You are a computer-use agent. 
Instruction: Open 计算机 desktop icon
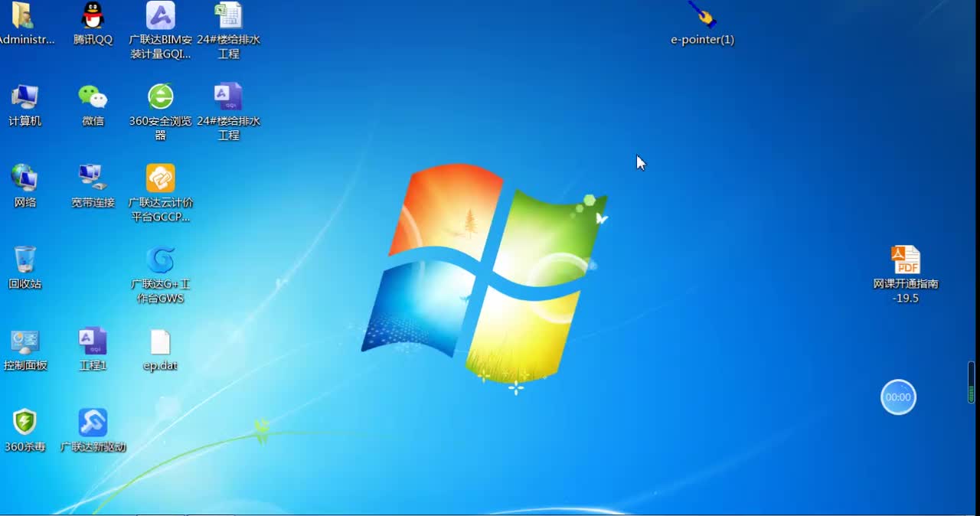click(x=24, y=96)
